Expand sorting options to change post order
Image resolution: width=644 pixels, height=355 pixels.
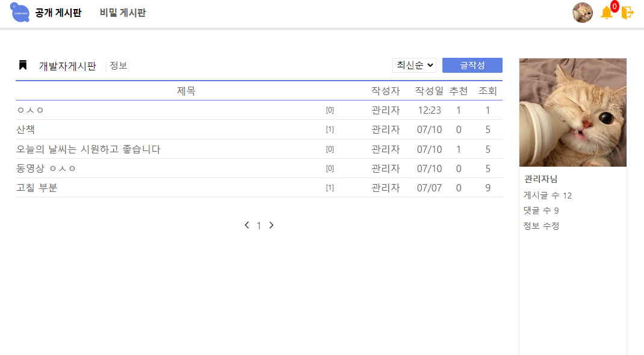(x=414, y=65)
